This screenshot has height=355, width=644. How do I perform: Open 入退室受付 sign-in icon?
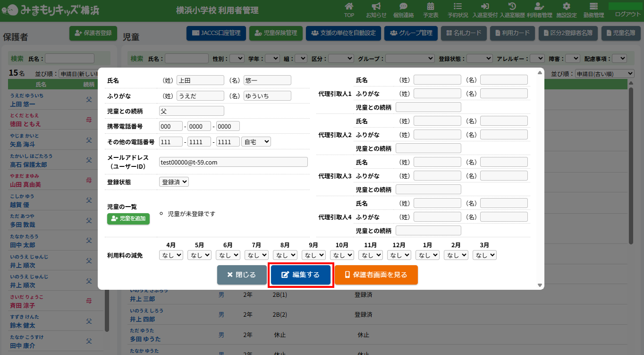tap(485, 7)
